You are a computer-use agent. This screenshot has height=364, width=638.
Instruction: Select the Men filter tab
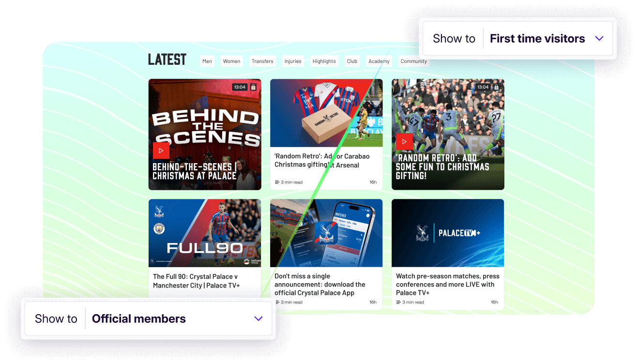pyautogui.click(x=207, y=61)
